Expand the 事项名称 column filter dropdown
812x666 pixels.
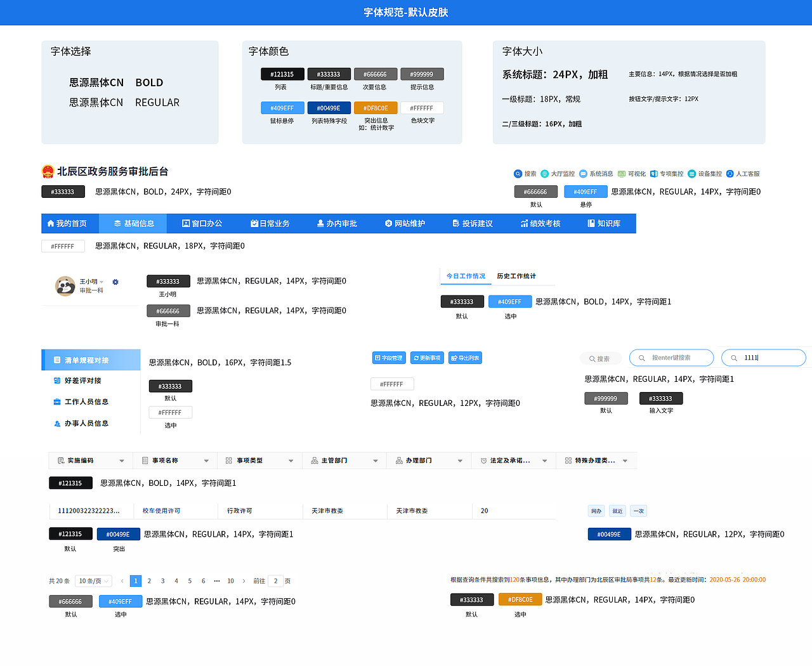tap(206, 461)
